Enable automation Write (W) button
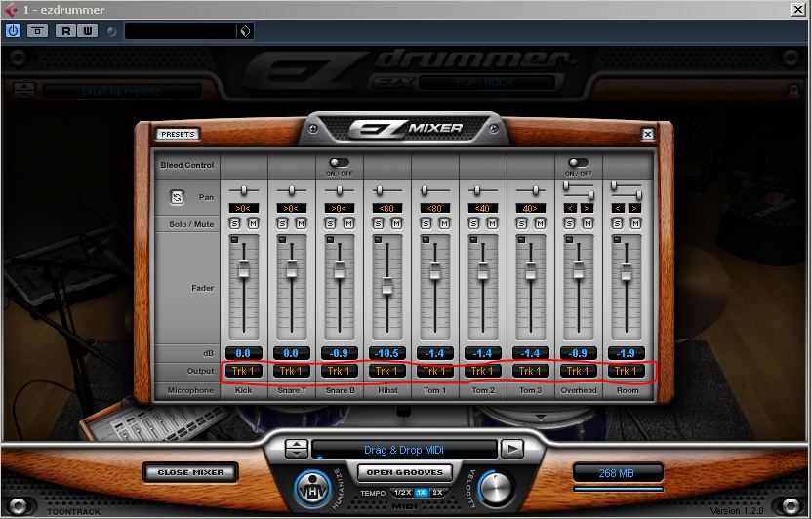Screen dimensions: 812x519 (x=88, y=31)
